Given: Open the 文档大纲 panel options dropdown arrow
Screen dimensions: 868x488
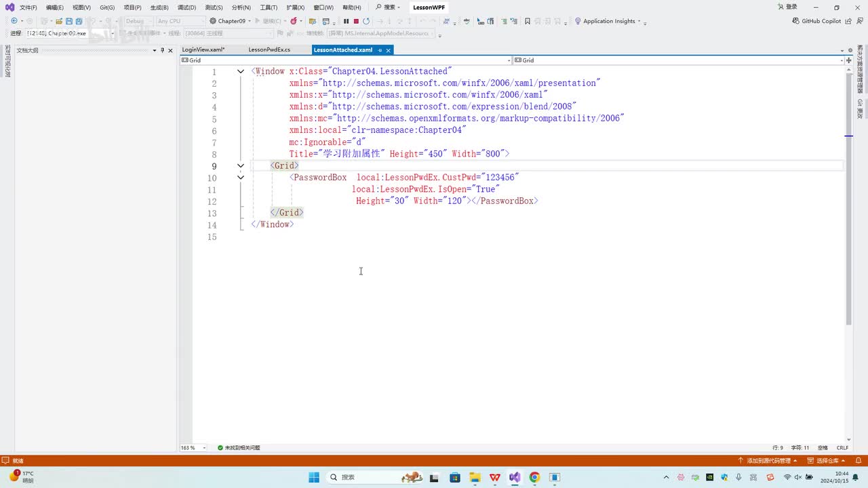Looking at the screenshot, I should [x=154, y=50].
